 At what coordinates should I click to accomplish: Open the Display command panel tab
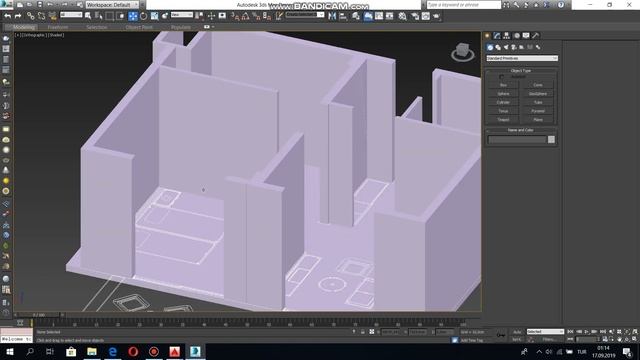pyautogui.click(x=526, y=36)
